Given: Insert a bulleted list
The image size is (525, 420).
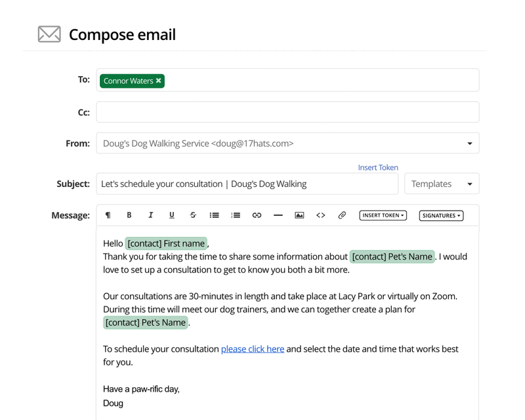Looking at the screenshot, I should [x=214, y=215].
